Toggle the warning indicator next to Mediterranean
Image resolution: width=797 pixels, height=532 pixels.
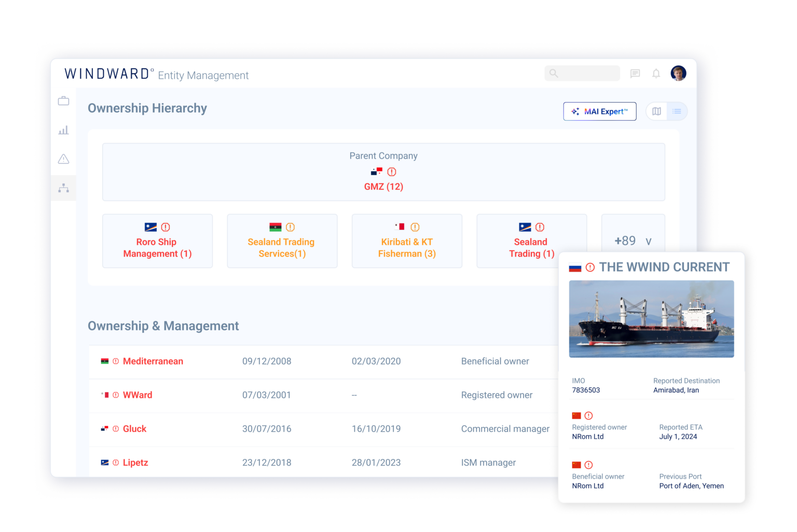pos(117,361)
